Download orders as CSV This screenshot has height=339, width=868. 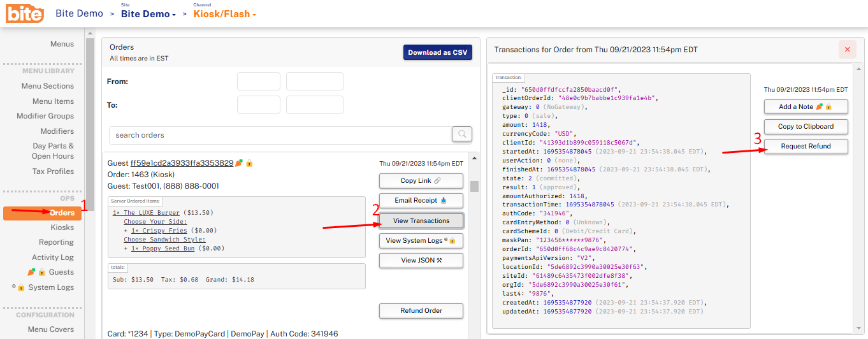point(437,52)
